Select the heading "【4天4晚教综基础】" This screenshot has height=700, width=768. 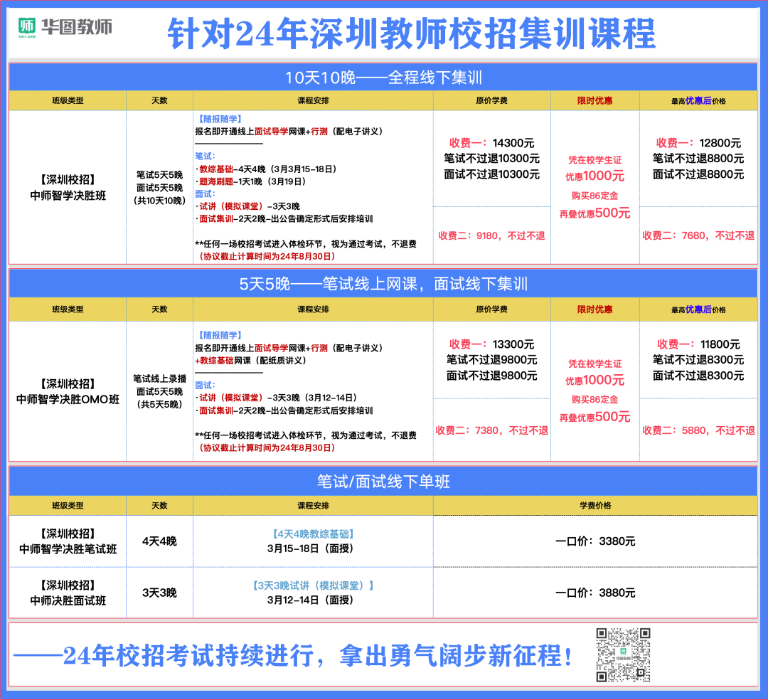point(313,534)
